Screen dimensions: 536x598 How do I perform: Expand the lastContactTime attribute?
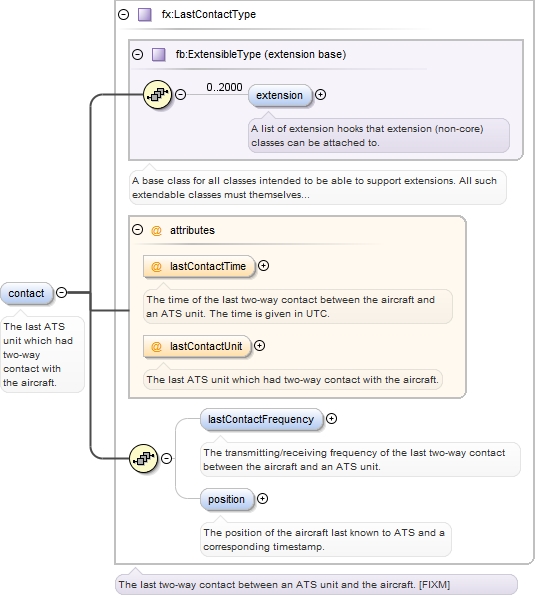264,265
